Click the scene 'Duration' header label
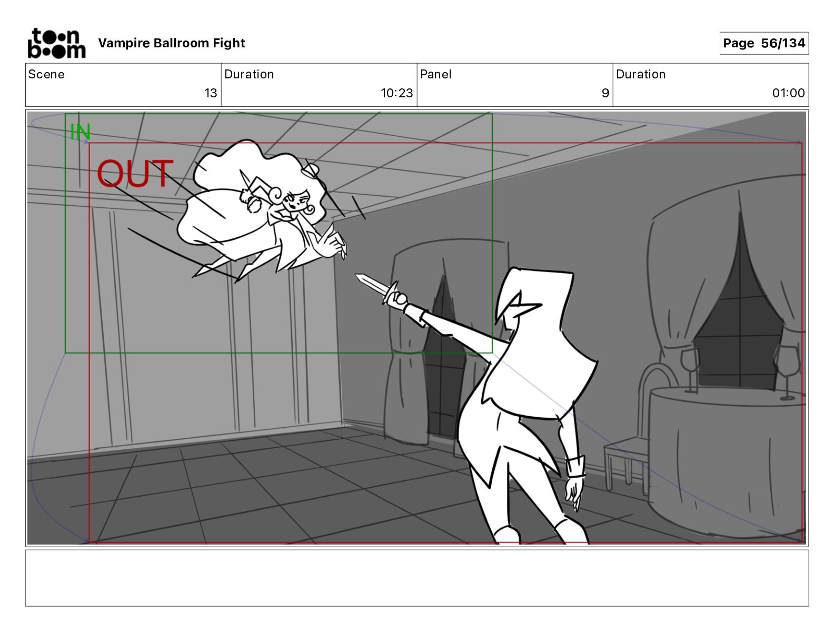The image size is (834, 644). [x=249, y=74]
